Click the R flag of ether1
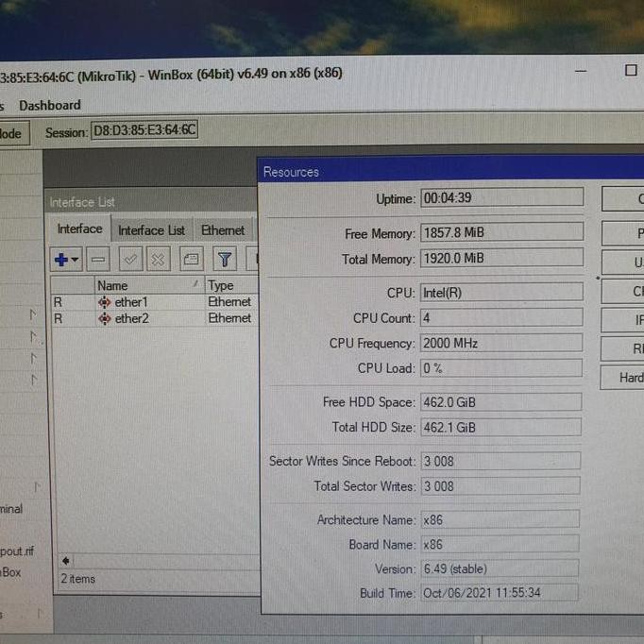The width and height of the screenshot is (644, 644). point(58,302)
